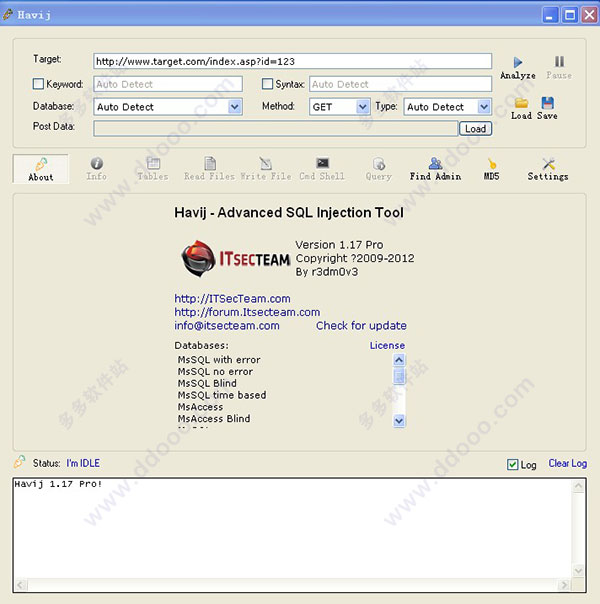Click the 'Version 1.17 Pro' text

coord(339,245)
